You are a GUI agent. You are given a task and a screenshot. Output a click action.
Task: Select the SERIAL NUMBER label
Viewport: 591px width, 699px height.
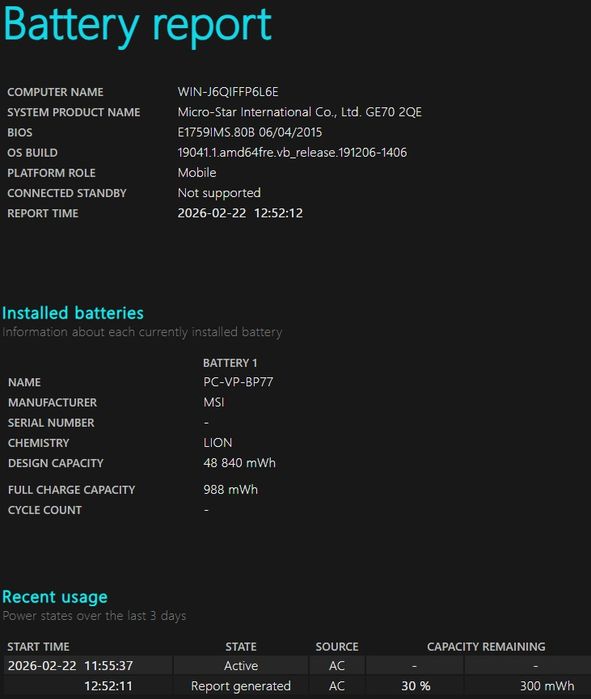coord(51,423)
